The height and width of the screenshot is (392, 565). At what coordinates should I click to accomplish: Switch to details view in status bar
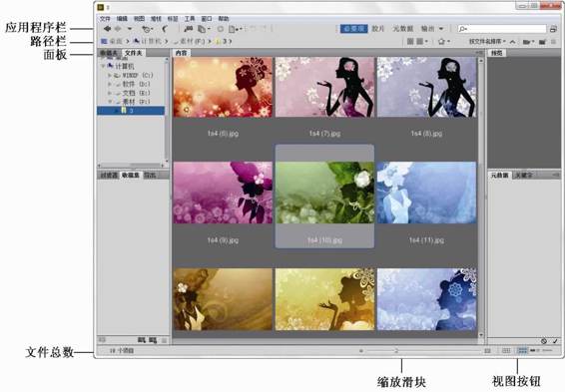[533, 350]
